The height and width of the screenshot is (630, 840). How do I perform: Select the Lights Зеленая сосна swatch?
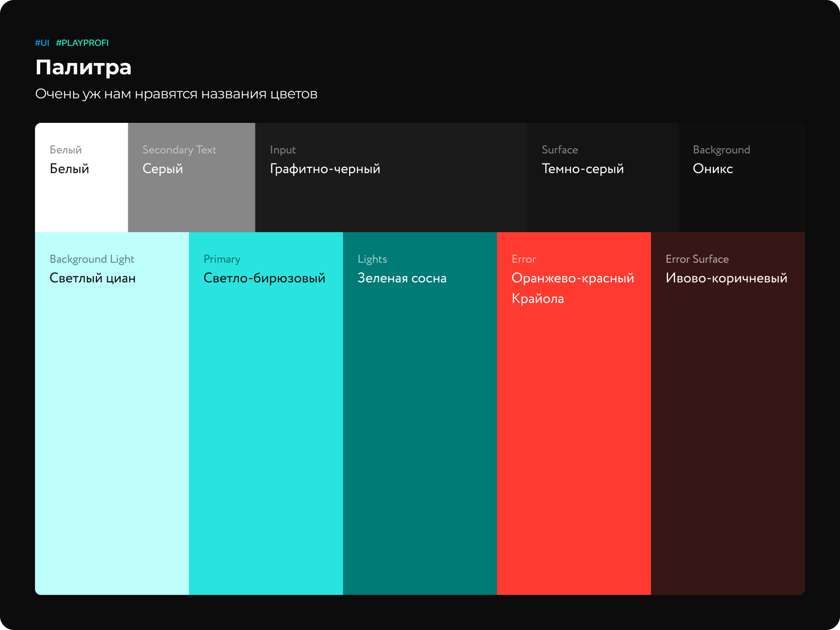coord(420,414)
